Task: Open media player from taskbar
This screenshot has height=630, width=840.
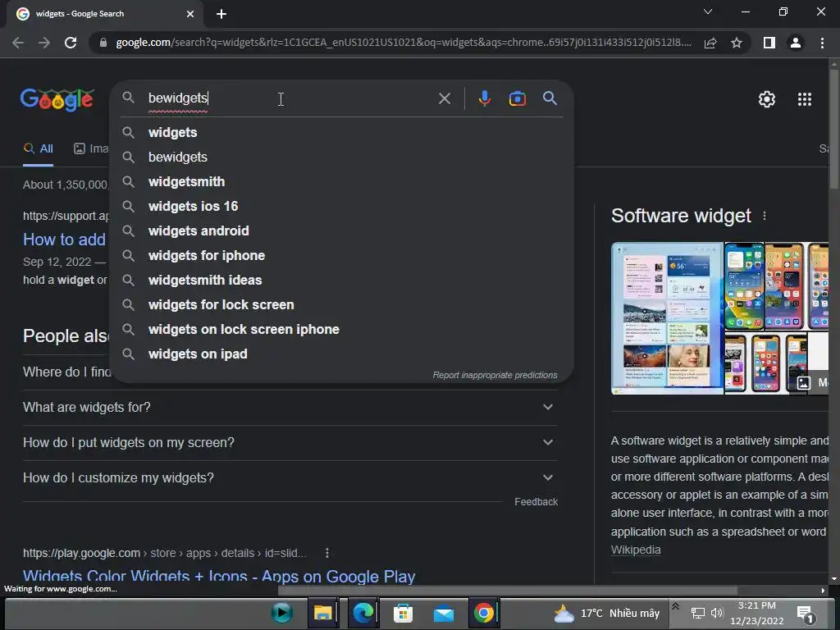Action: click(282, 613)
